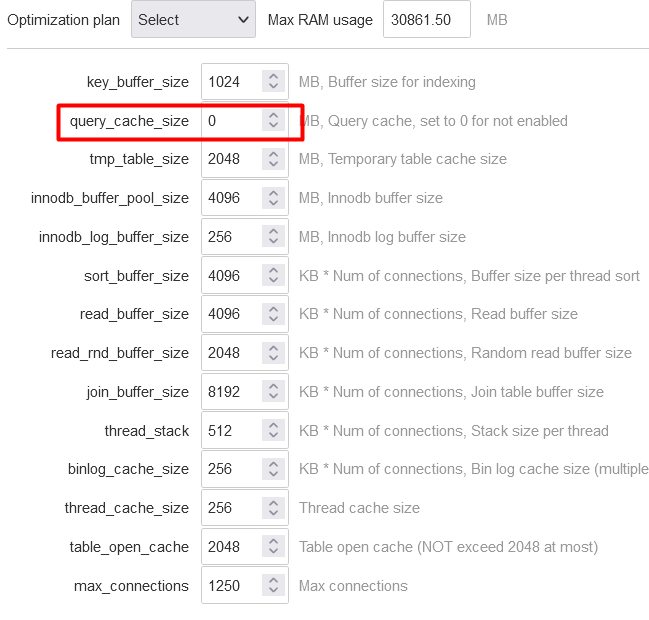Increase binlog_cache_size with the up arrow
Viewport: 649px width, 620px height.
click(x=273, y=463)
